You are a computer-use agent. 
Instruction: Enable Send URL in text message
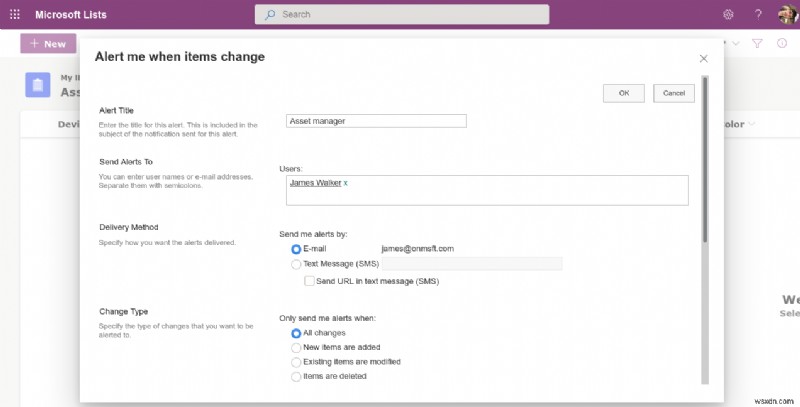point(309,281)
